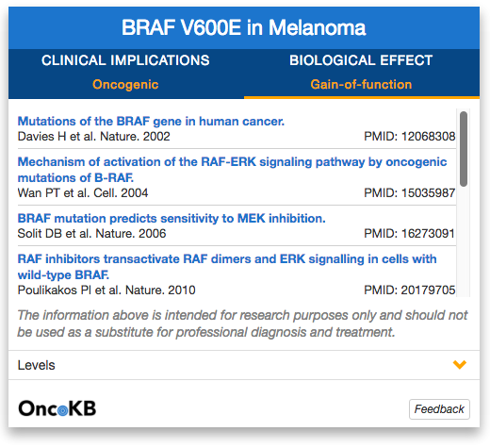Click the Gain-of-function label
The height and width of the screenshot is (448, 490).
[x=361, y=85]
